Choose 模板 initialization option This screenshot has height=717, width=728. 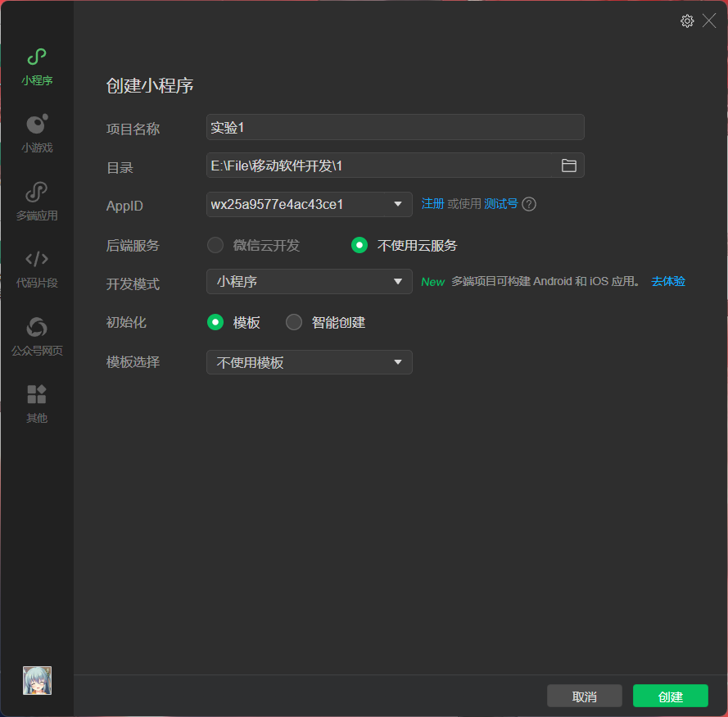[215, 322]
